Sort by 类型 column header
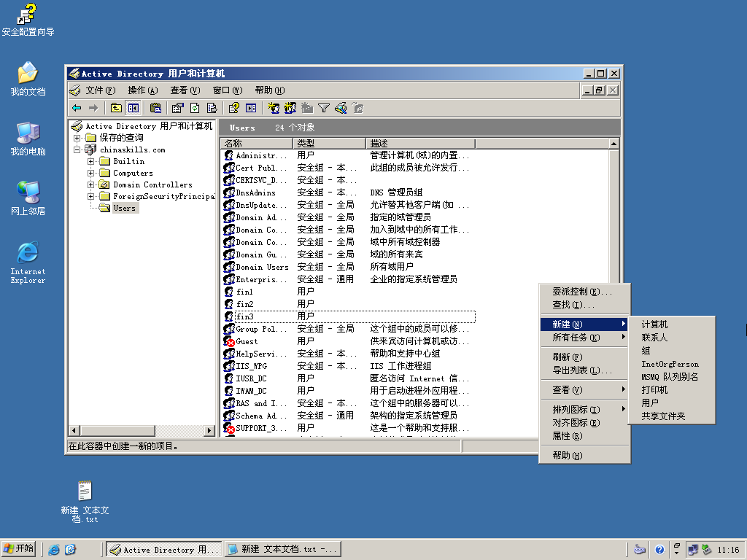 (329, 144)
